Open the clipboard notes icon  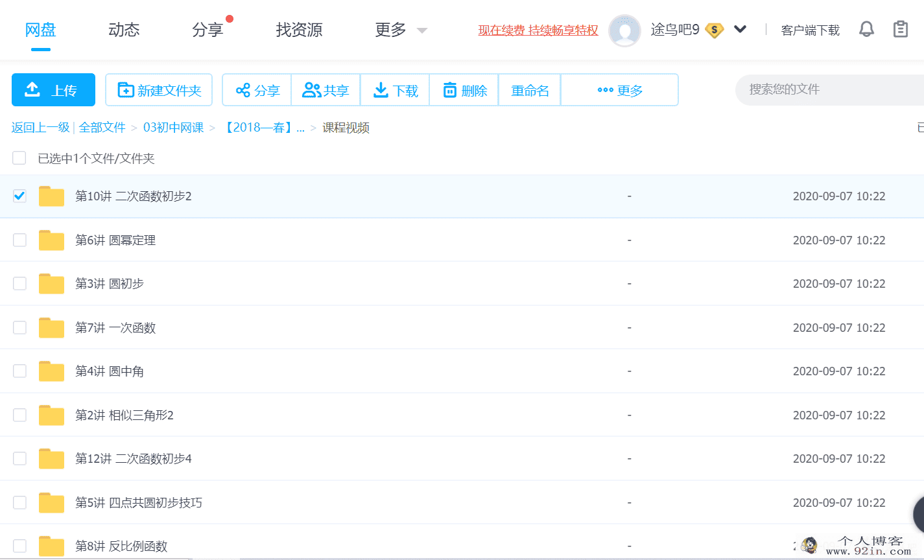(x=901, y=29)
